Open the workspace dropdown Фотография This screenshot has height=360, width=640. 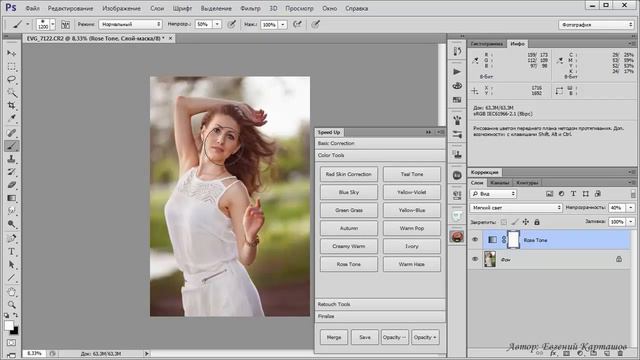pyautogui.click(x=596, y=25)
